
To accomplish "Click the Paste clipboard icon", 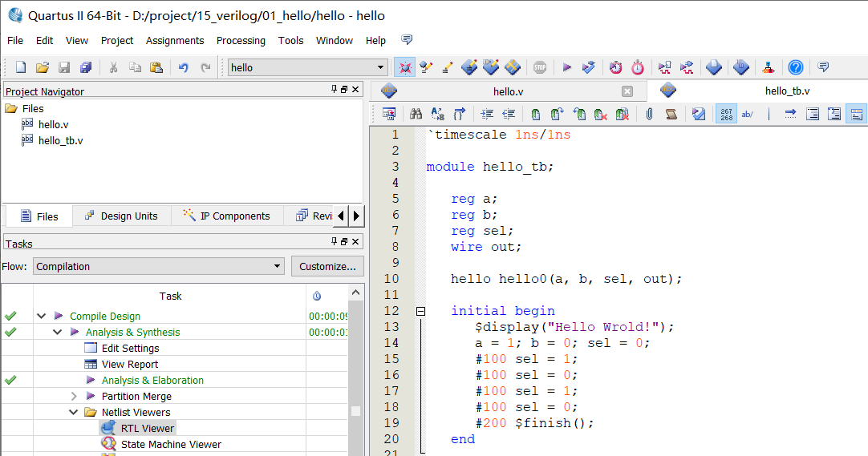I will (x=156, y=67).
